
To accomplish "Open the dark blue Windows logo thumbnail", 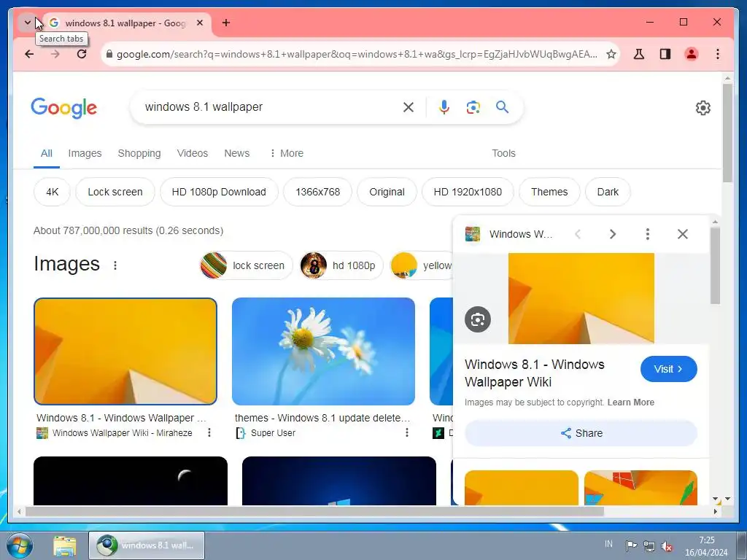I will click(339, 481).
